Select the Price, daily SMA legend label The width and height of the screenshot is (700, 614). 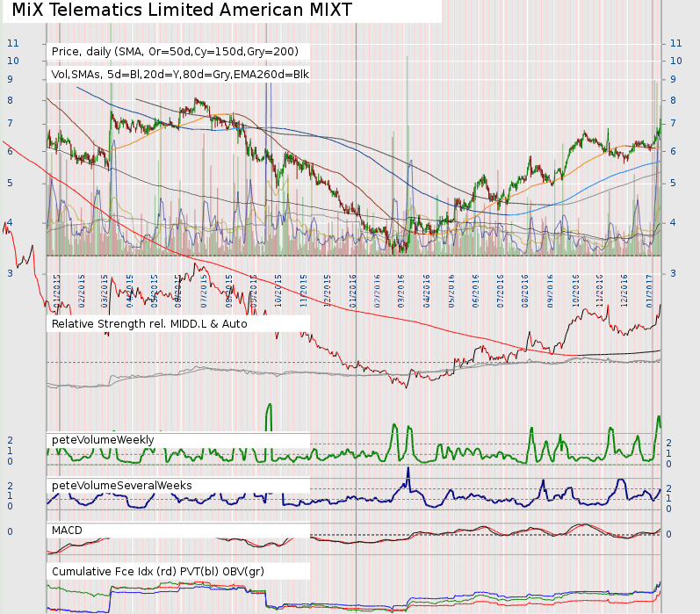(175, 51)
